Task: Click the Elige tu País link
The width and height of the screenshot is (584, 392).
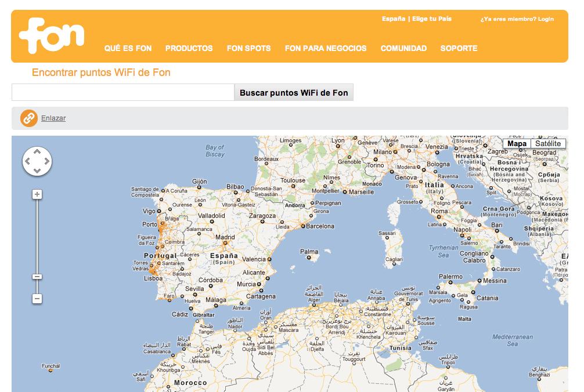Action: pos(432,19)
